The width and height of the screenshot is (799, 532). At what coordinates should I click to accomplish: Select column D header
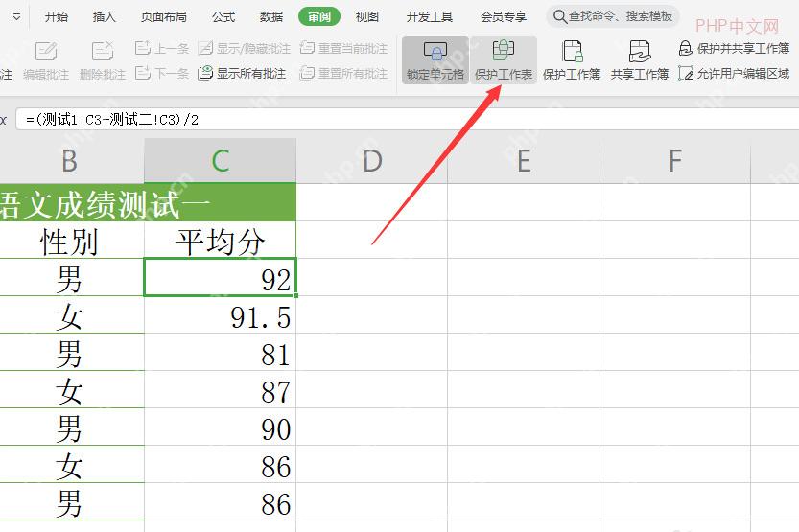click(372, 161)
